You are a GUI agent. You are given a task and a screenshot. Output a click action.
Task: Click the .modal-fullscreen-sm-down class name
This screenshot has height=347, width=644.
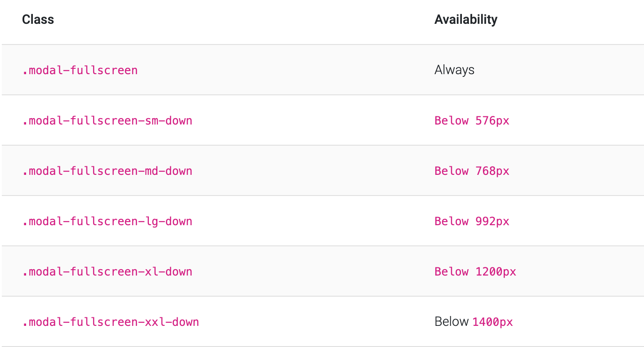(107, 120)
